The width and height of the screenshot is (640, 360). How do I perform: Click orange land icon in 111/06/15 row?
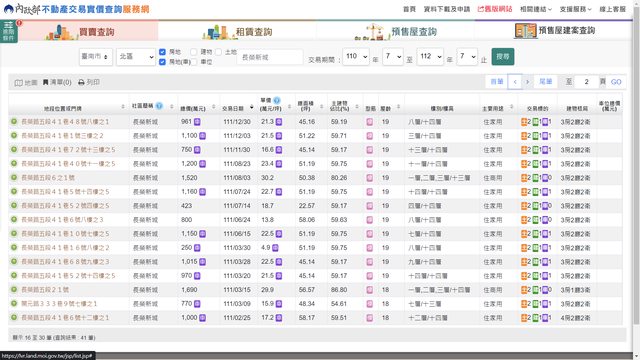524,233
